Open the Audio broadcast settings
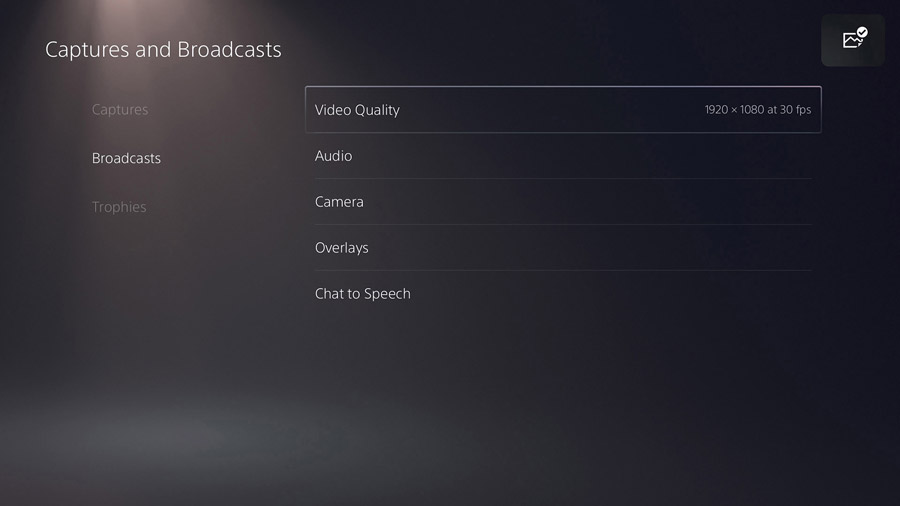This screenshot has height=506, width=900. pos(563,155)
